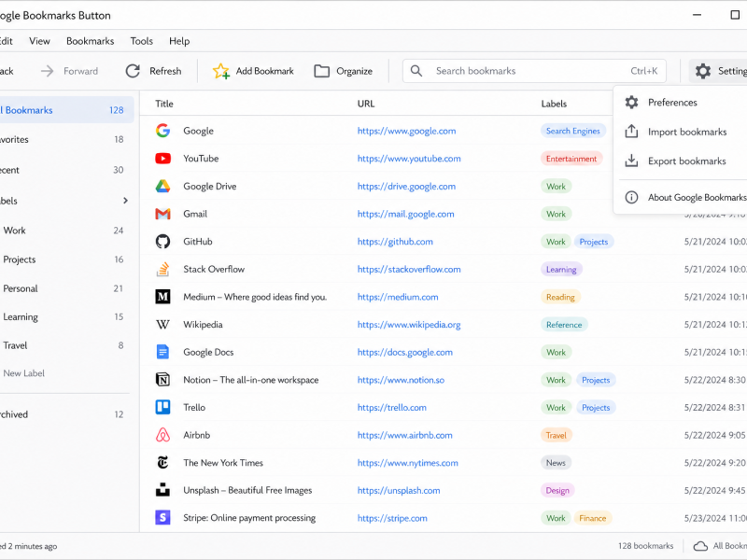747x560 pixels.
Task: Open the https://www.notion.so link
Action: (x=401, y=380)
